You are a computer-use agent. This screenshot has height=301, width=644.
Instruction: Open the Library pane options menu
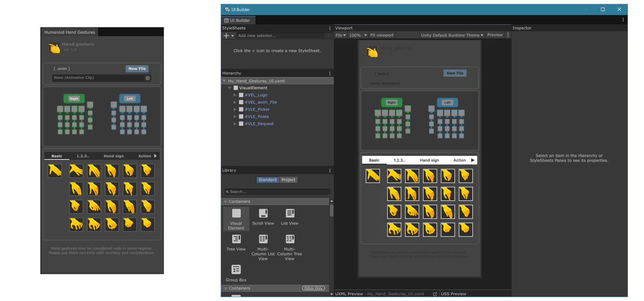[x=330, y=170]
